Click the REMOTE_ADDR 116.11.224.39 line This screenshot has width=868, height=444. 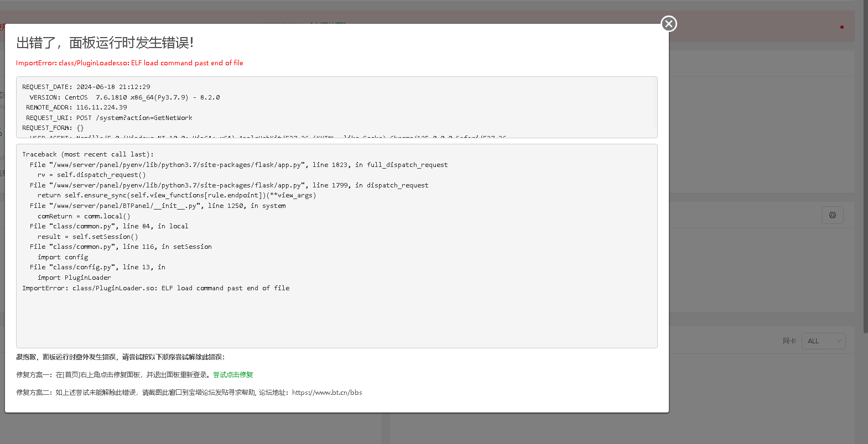[x=76, y=107]
